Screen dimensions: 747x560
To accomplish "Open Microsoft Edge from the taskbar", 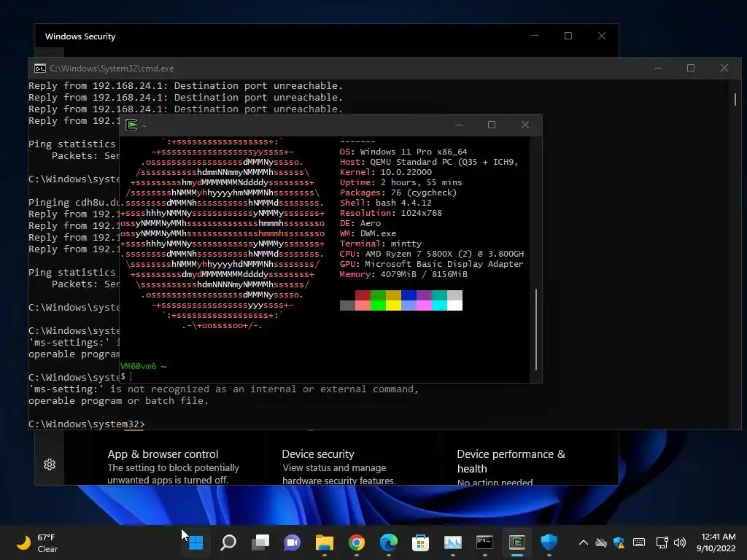I will [x=388, y=542].
